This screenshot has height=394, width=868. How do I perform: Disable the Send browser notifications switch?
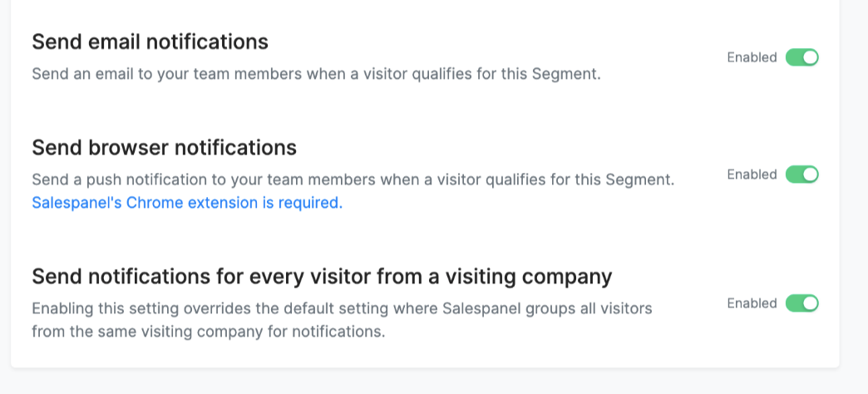click(x=801, y=175)
